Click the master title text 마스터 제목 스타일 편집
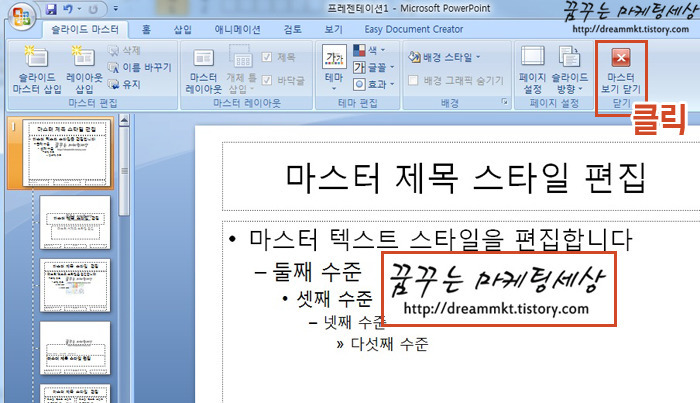700x403 pixels. [466, 177]
